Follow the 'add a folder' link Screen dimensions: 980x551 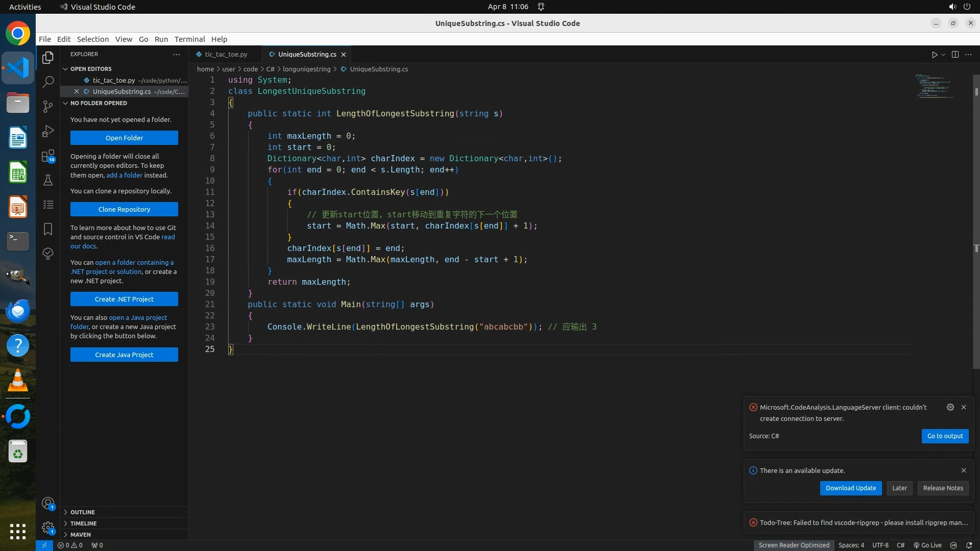point(124,175)
